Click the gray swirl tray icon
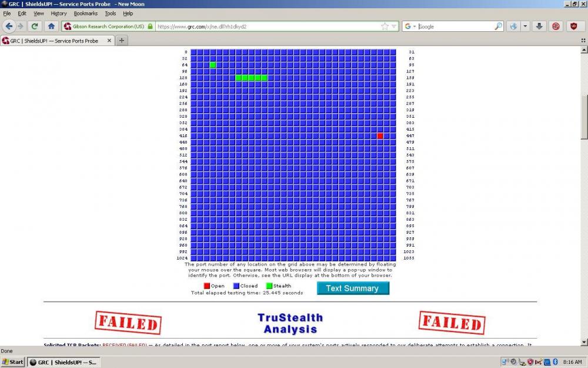Viewport: 588px width, 368px height. 513,362
